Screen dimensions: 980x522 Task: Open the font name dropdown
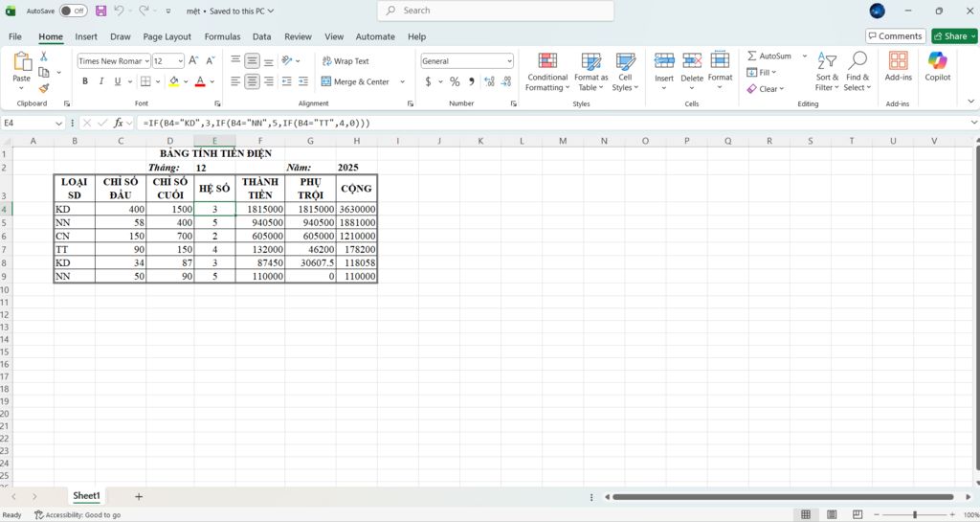pos(146,61)
